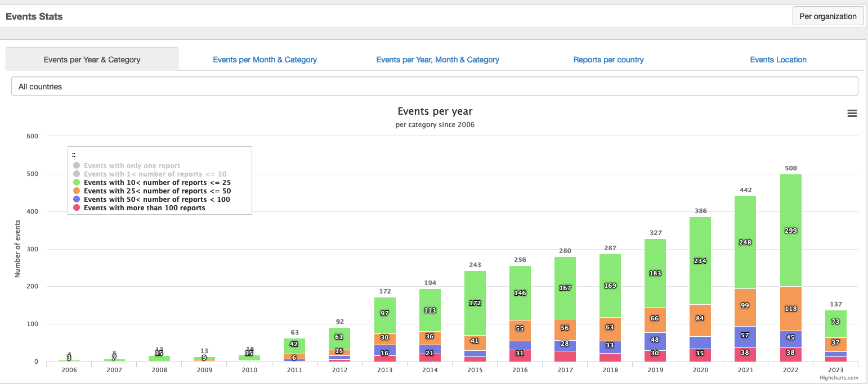
Task: Open the chart hamburger context menu
Action: (x=852, y=114)
